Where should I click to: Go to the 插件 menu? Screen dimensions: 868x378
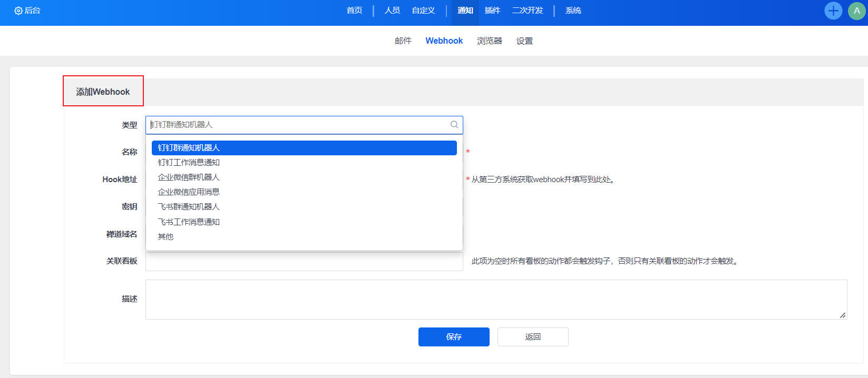[492, 11]
